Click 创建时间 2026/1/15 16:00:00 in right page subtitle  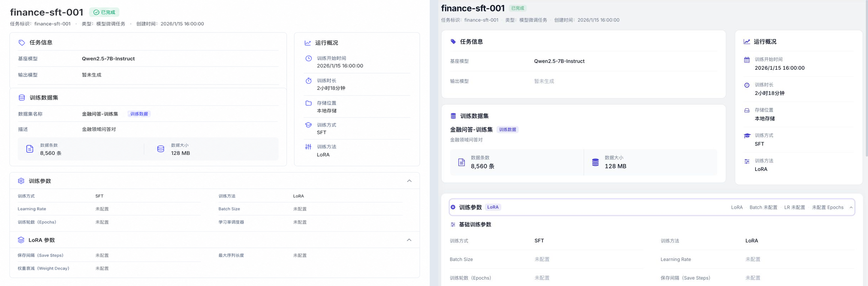click(x=587, y=20)
